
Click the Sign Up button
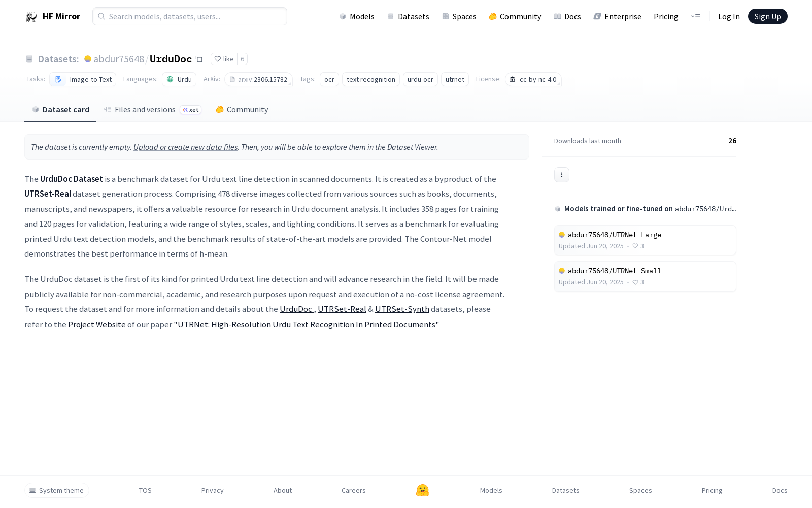(767, 16)
